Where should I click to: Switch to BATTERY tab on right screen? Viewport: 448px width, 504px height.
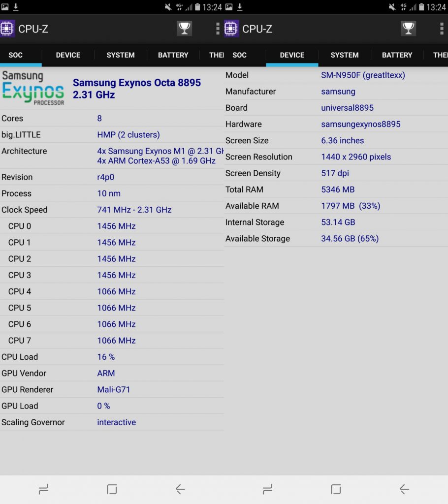click(x=397, y=55)
